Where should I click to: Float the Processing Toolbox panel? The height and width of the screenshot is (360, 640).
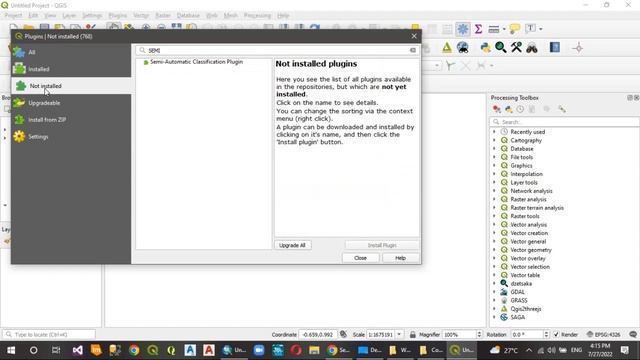[x=630, y=98]
